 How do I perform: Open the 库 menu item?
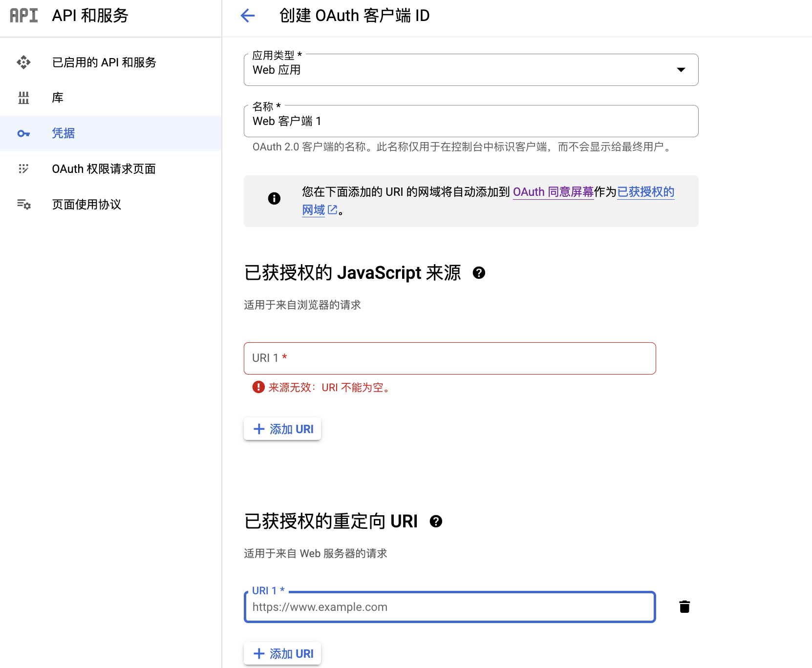[110, 98]
